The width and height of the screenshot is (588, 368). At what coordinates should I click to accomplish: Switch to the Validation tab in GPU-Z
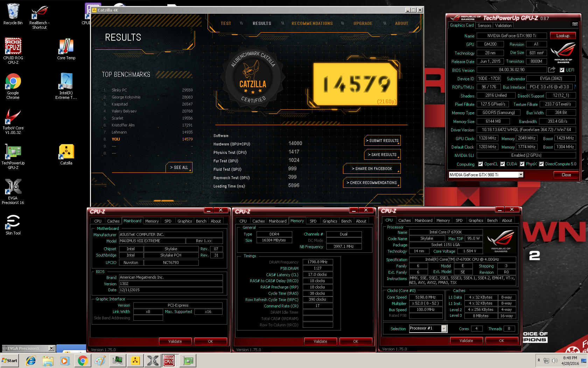503,26
